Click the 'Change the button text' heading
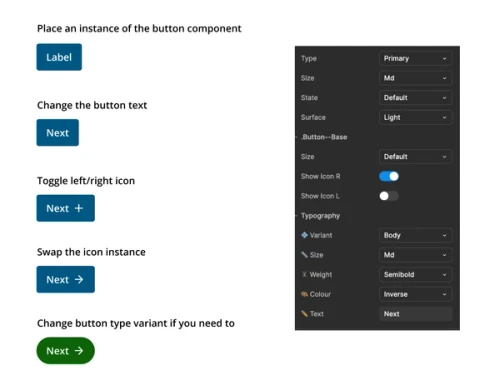This screenshot has height=386, width=500. pos(92,105)
